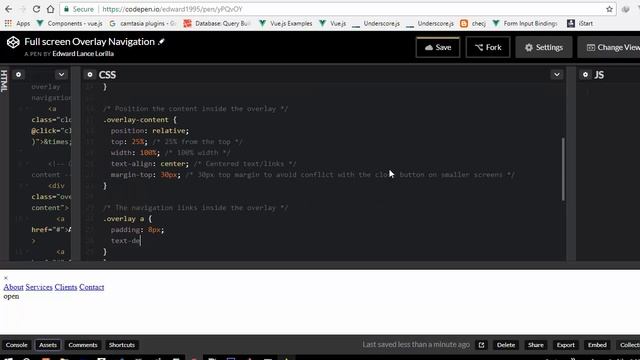The height and width of the screenshot is (360, 640).
Task: Open Change View menu
Action: point(610,47)
